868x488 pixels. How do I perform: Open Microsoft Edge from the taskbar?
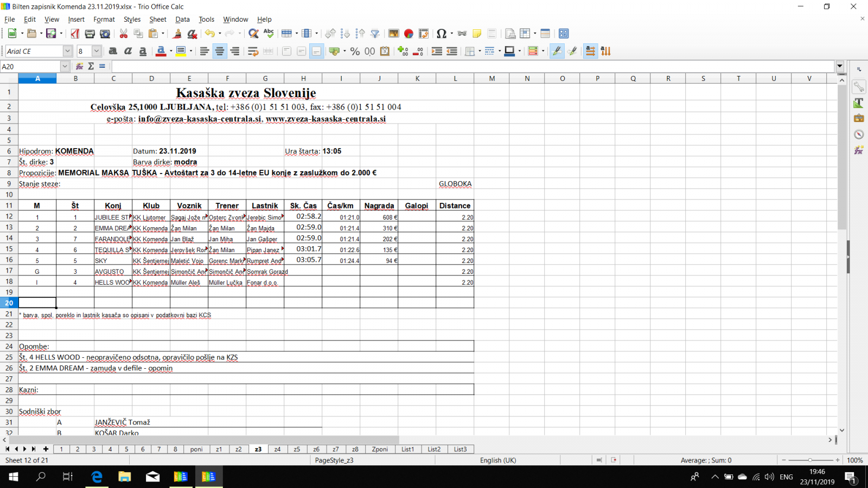97,477
